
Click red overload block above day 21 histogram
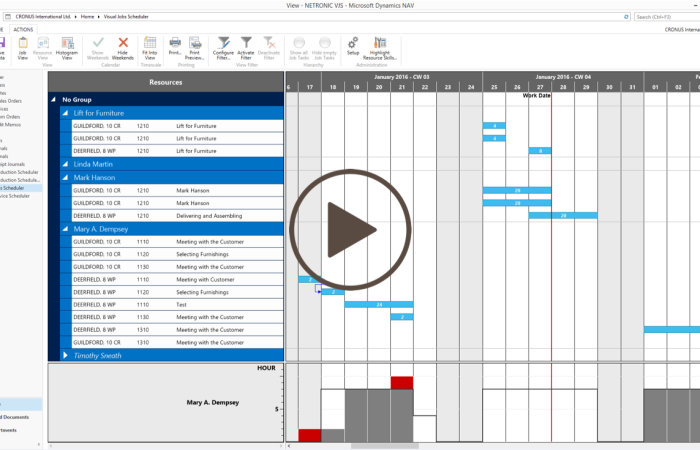[402, 383]
